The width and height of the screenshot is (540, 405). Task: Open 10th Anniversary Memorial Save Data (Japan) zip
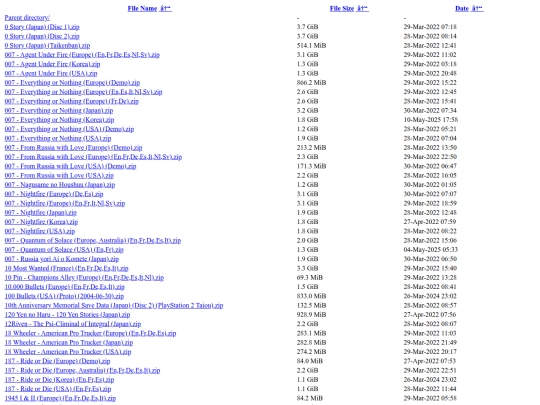114,306
